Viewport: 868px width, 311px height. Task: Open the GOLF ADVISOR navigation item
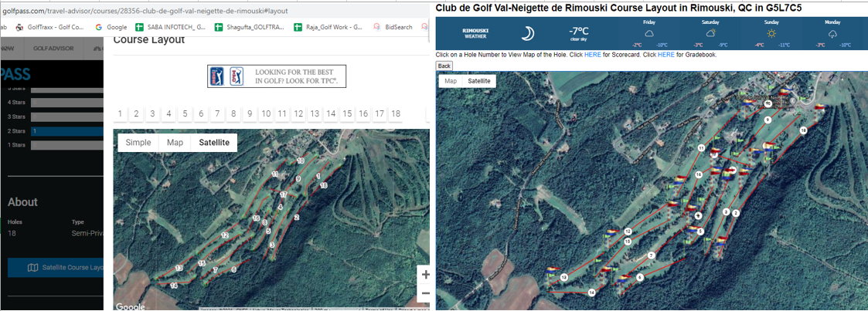coord(53,49)
